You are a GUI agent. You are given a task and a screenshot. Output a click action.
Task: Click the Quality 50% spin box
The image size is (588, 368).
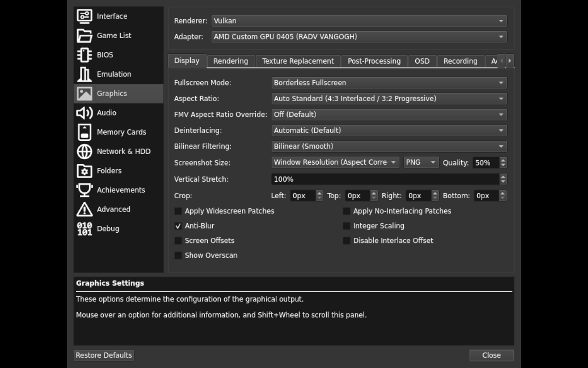click(490, 162)
